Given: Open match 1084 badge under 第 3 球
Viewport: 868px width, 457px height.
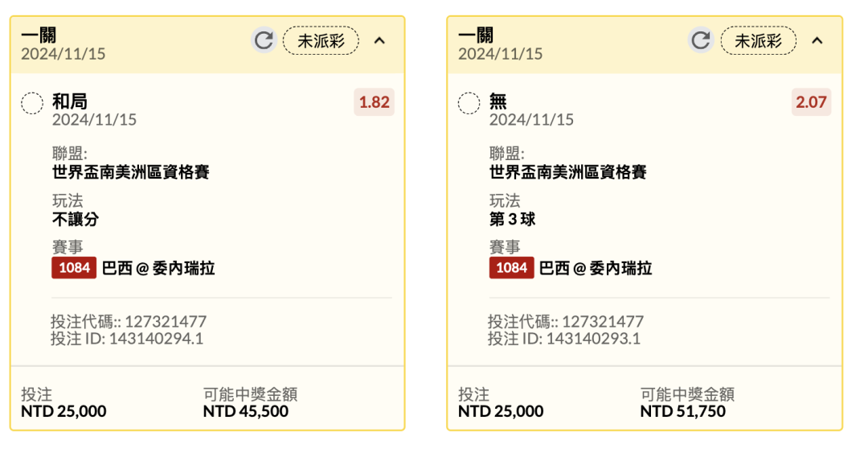Looking at the screenshot, I should coord(511,268).
